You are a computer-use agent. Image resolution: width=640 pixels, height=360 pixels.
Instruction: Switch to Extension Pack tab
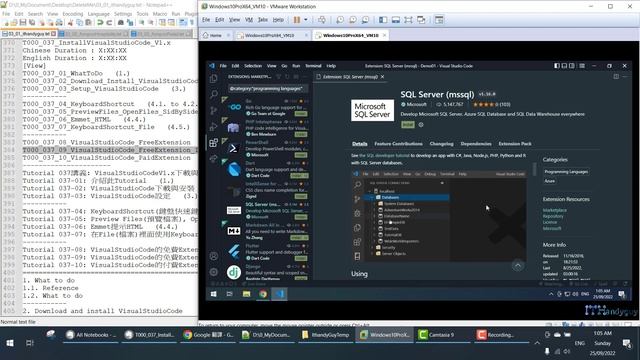pos(515,144)
